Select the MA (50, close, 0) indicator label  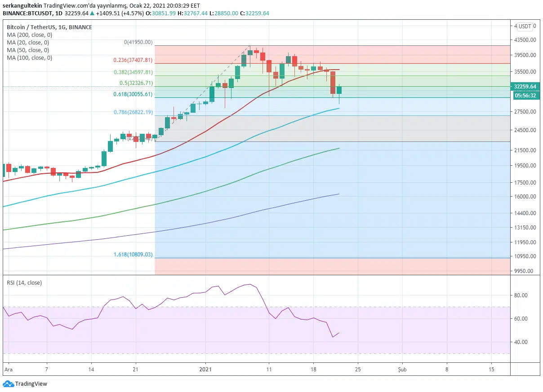(x=28, y=50)
